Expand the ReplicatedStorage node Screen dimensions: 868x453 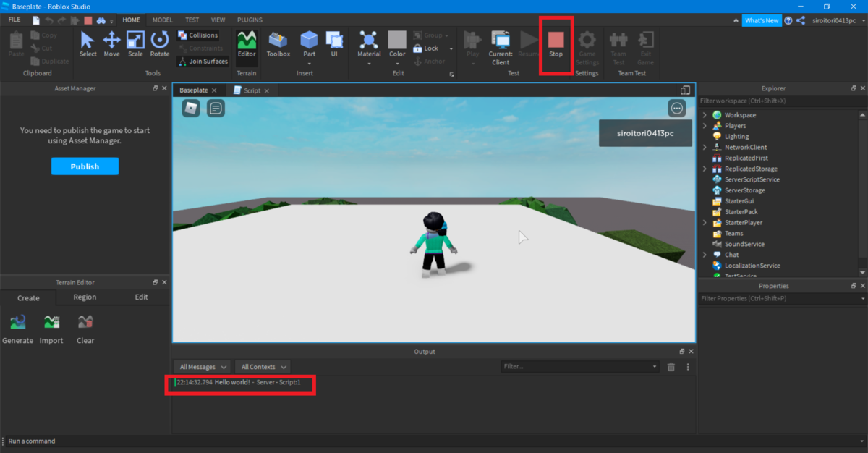pos(705,169)
